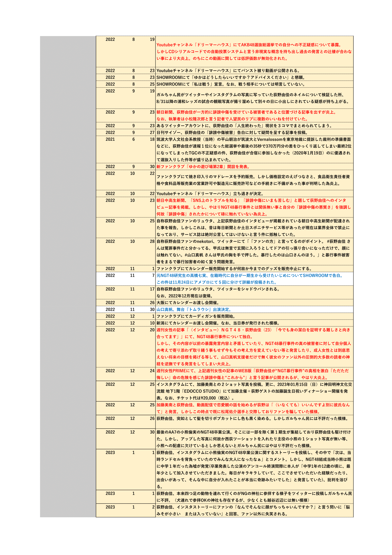This screenshot has height=555, width=392.
Task: Click the 日刊サイゾー entry
Action: pos(254,132)
